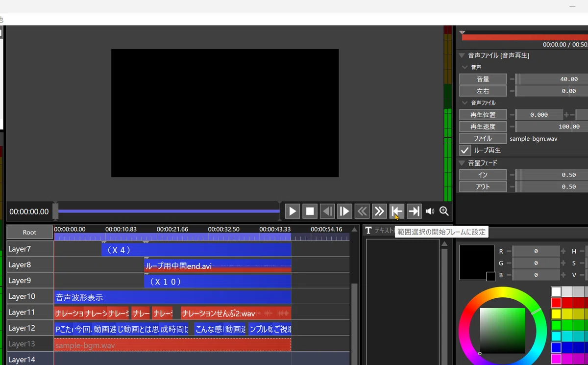Click the B color value field
The width and height of the screenshot is (588, 365).
tap(536, 275)
